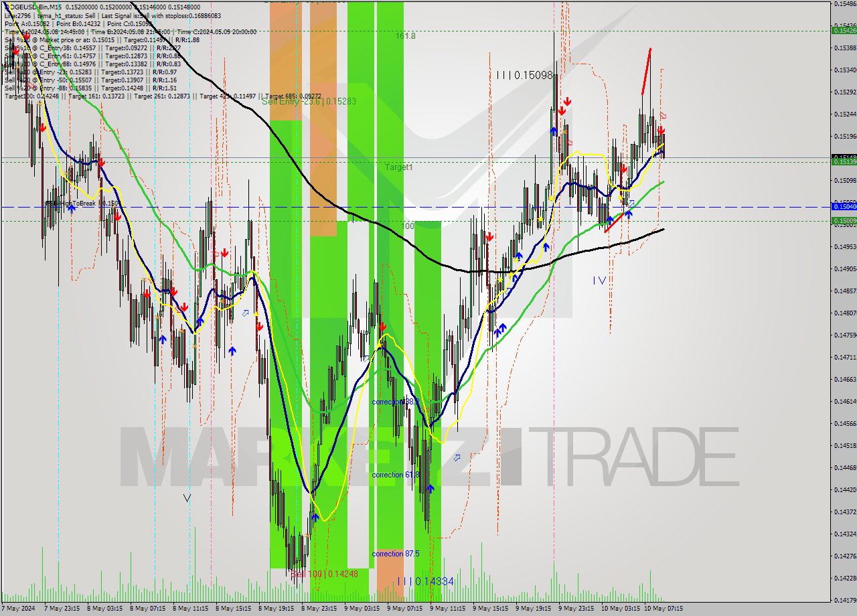
Task: Click the '9 May 11:15' time axis label
Action: [447, 609]
